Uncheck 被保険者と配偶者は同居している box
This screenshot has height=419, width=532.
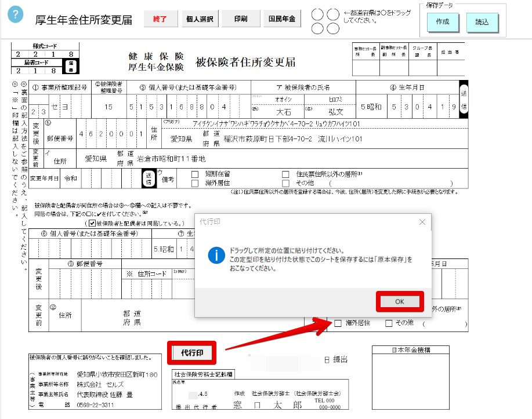coord(92,223)
